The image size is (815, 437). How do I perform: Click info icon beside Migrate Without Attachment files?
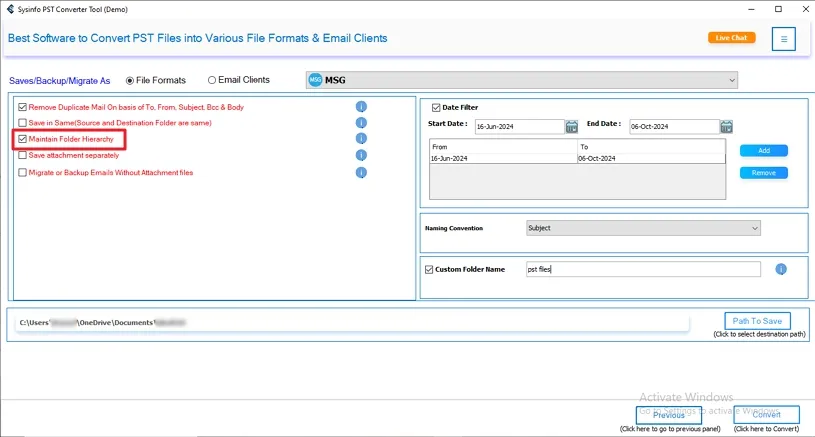tap(361, 172)
